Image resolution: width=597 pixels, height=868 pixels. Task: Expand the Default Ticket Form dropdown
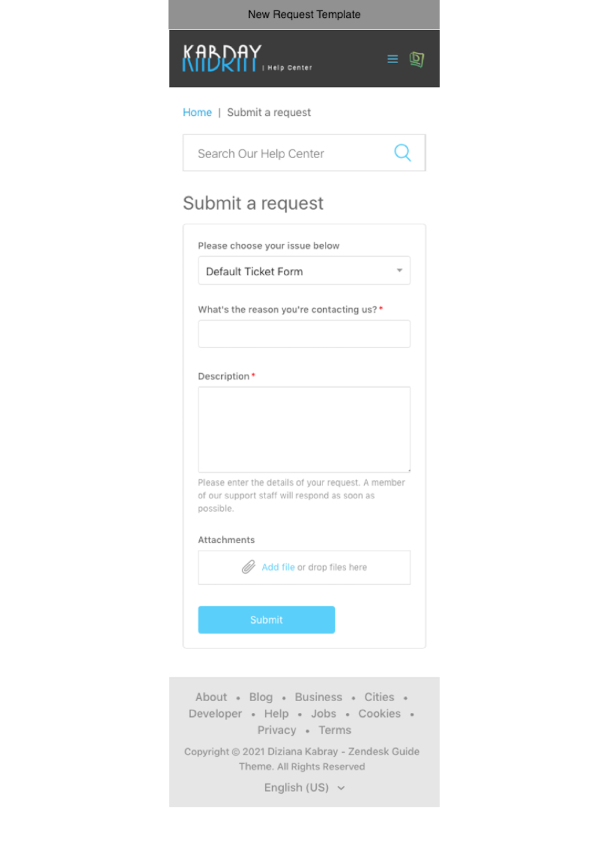(304, 271)
